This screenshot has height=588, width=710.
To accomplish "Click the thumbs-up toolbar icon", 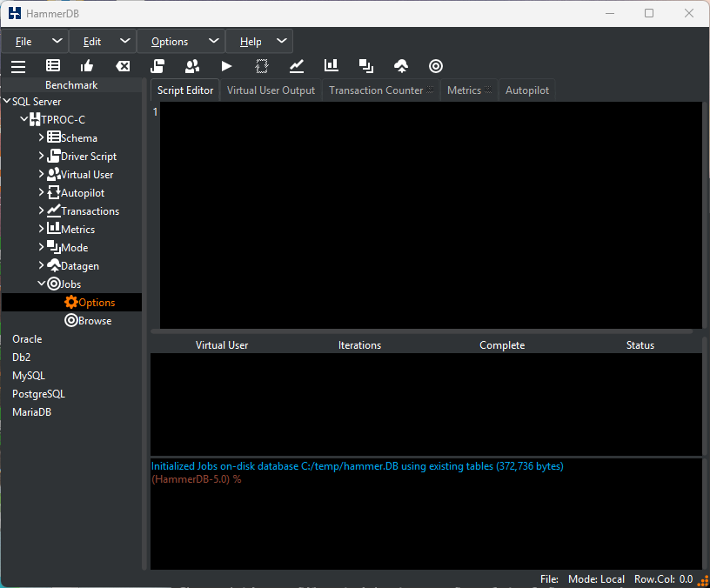I will [87, 66].
